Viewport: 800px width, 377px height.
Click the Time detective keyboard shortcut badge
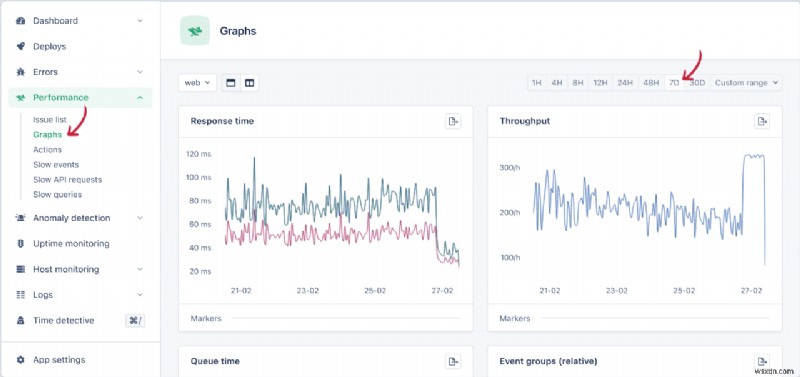tap(135, 320)
